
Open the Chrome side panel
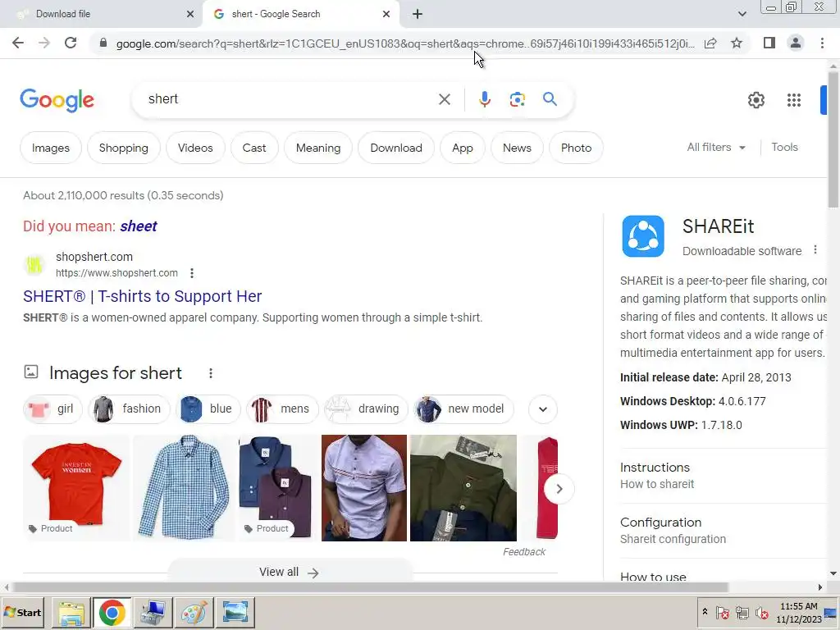point(769,43)
